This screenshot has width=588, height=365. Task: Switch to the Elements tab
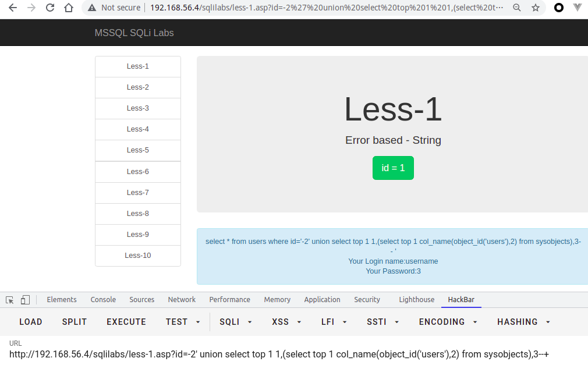coord(62,300)
